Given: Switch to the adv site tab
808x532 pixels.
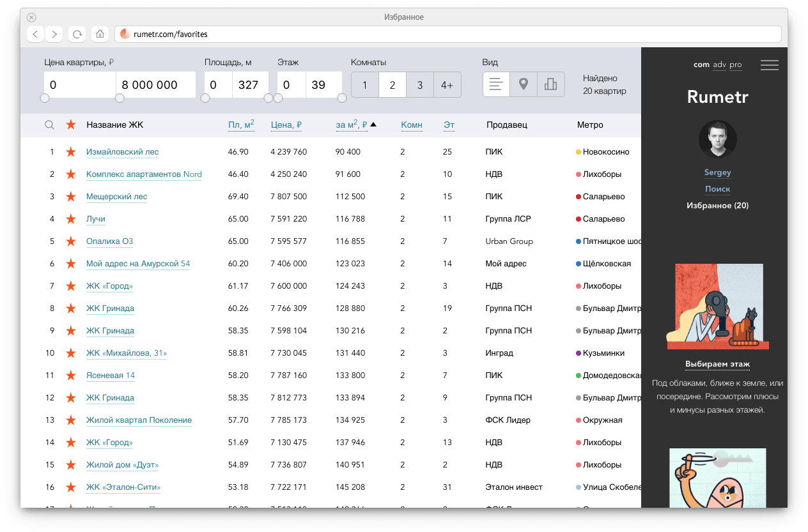Looking at the screenshot, I should (719, 65).
